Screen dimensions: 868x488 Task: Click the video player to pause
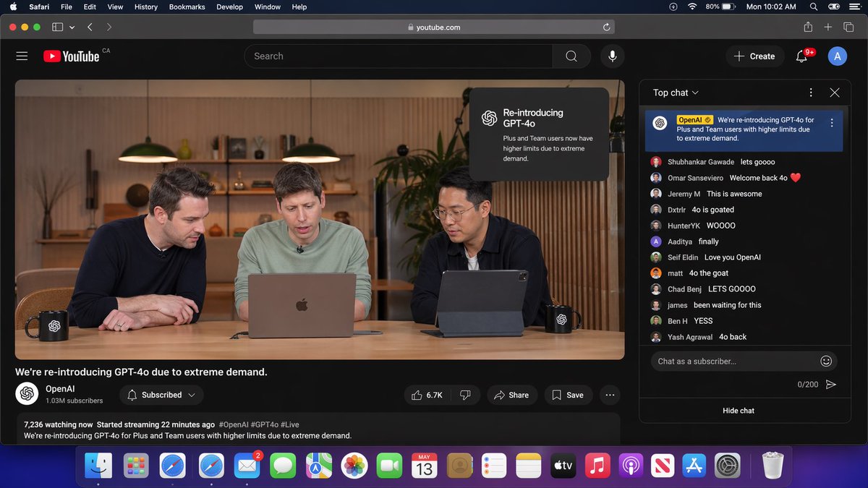pyautogui.click(x=320, y=219)
